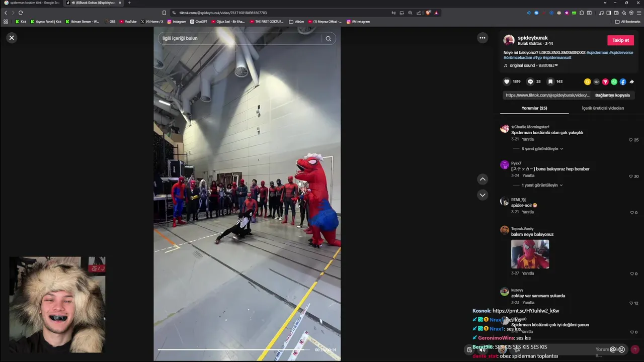
Task: Open the Albüm bookmarks folder
Action: tap(296, 22)
